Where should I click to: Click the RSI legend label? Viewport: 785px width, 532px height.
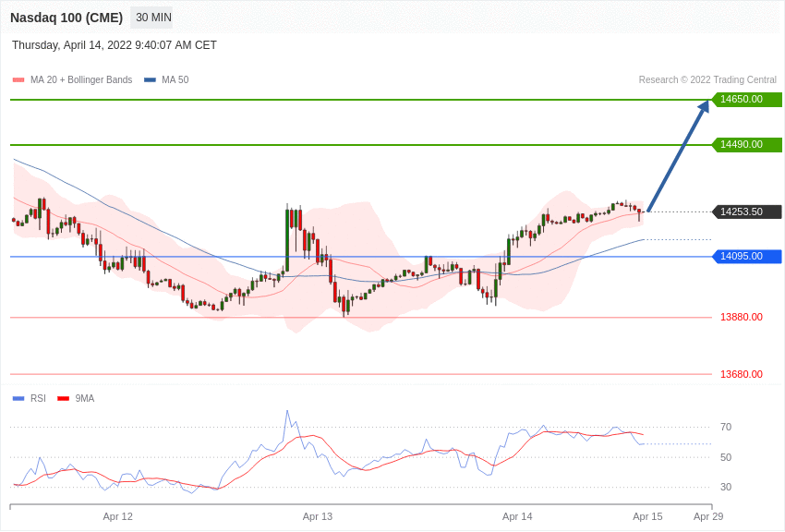tap(38, 398)
